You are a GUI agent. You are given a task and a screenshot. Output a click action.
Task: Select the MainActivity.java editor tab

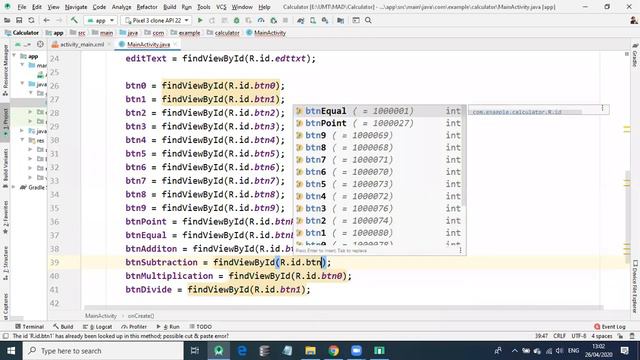click(148, 44)
